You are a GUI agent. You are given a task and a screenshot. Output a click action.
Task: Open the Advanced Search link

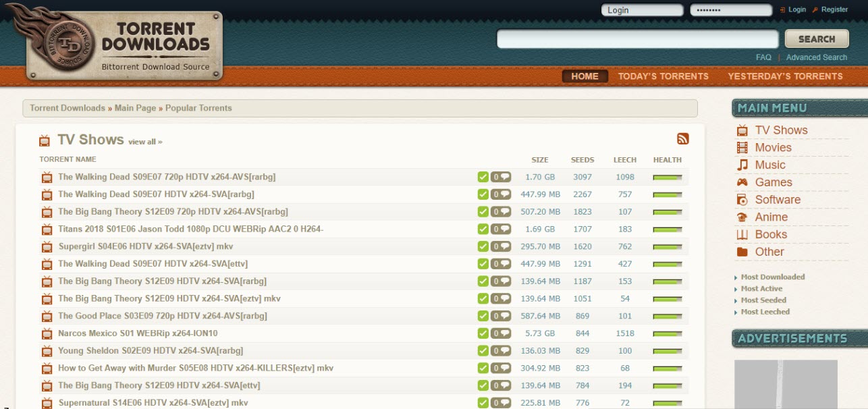(x=816, y=57)
